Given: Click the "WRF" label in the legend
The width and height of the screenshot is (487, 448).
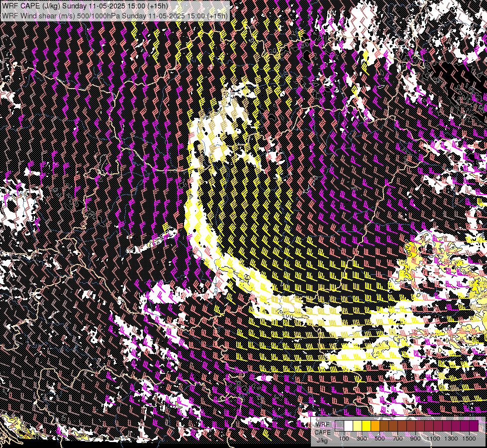Looking at the screenshot, I should point(323,425).
